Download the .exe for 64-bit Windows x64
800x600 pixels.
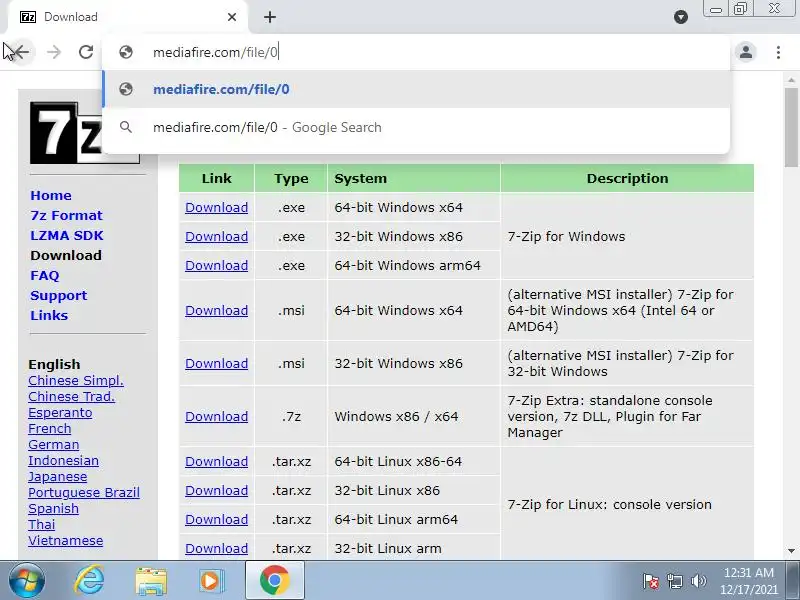pos(216,208)
